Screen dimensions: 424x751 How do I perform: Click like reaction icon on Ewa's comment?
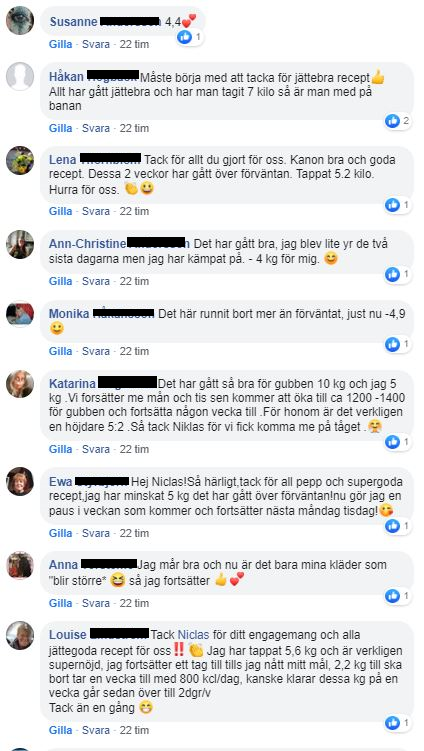pyautogui.click(x=392, y=526)
